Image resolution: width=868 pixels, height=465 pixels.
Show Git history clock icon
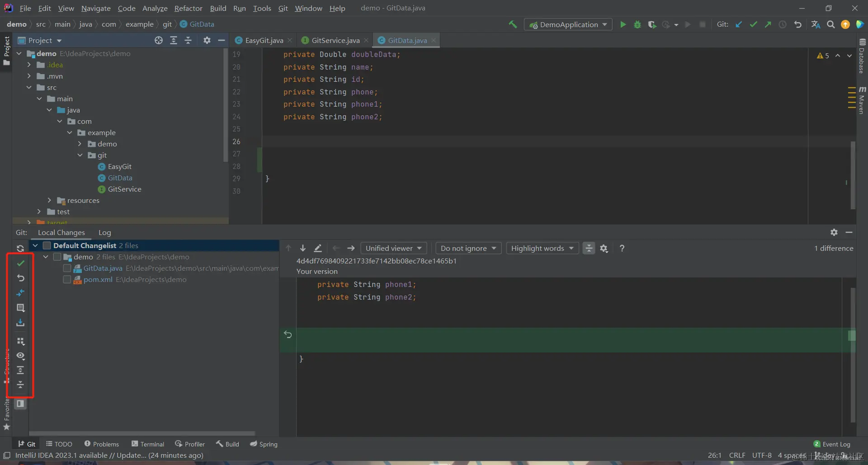783,24
